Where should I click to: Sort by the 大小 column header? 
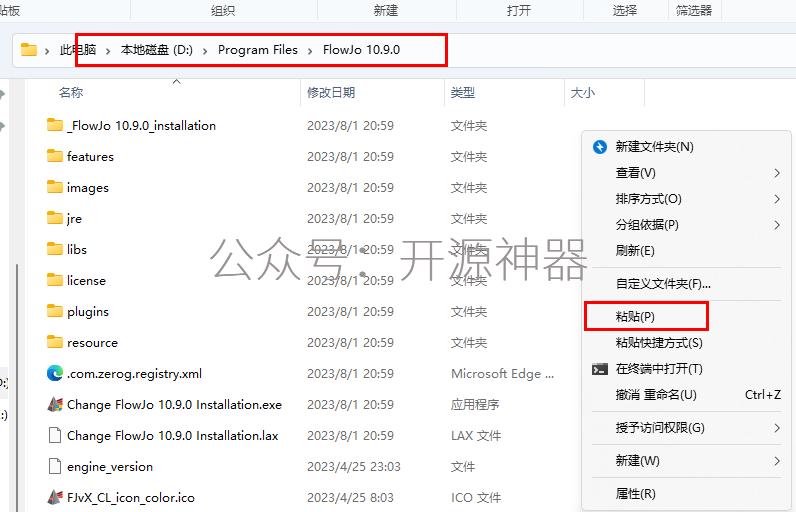pos(583,93)
